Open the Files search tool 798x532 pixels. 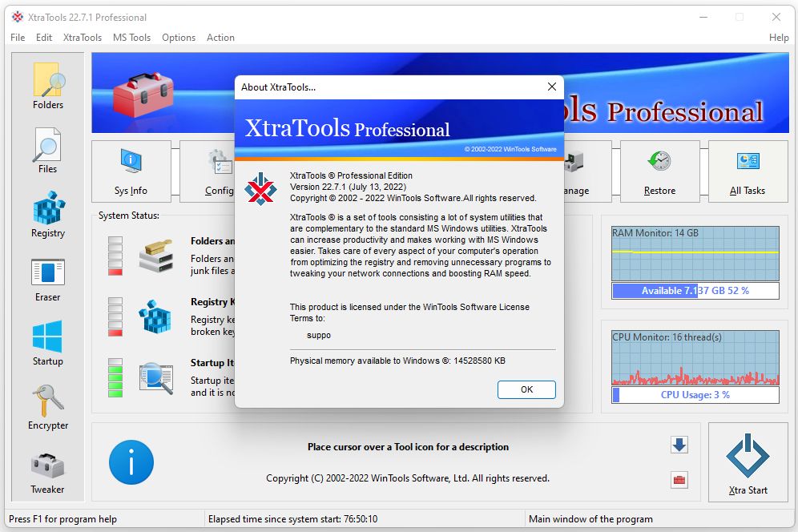[x=48, y=150]
